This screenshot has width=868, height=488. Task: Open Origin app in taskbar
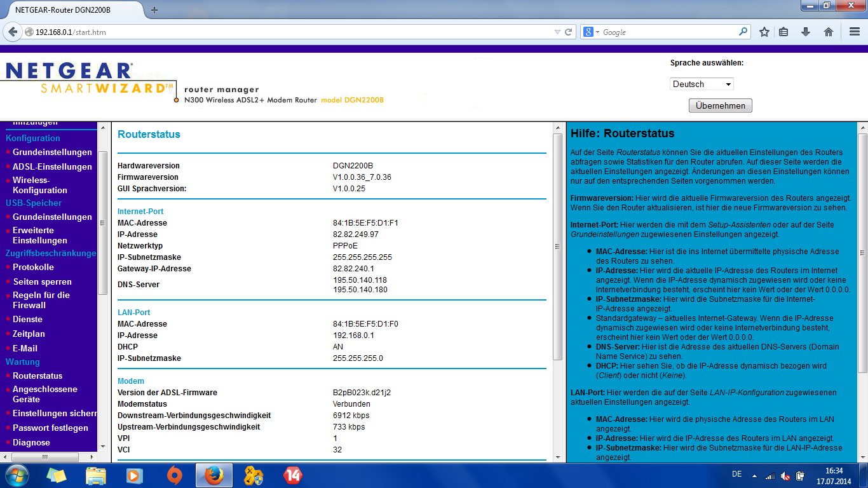pos(175,475)
